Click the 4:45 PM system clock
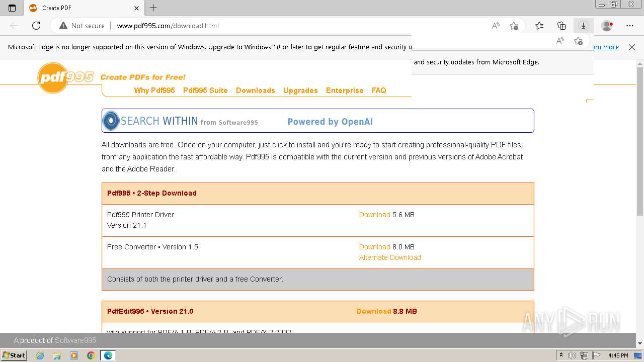644x362 pixels. tap(618, 355)
